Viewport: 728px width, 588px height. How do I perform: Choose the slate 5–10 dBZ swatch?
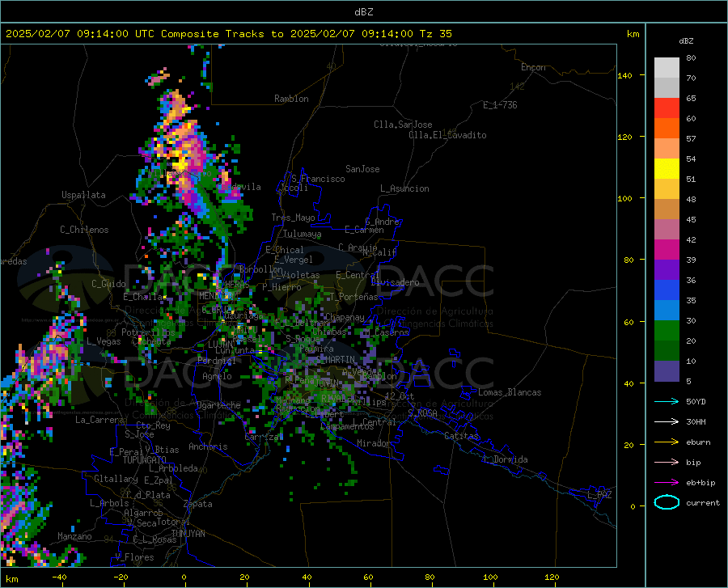(x=667, y=371)
